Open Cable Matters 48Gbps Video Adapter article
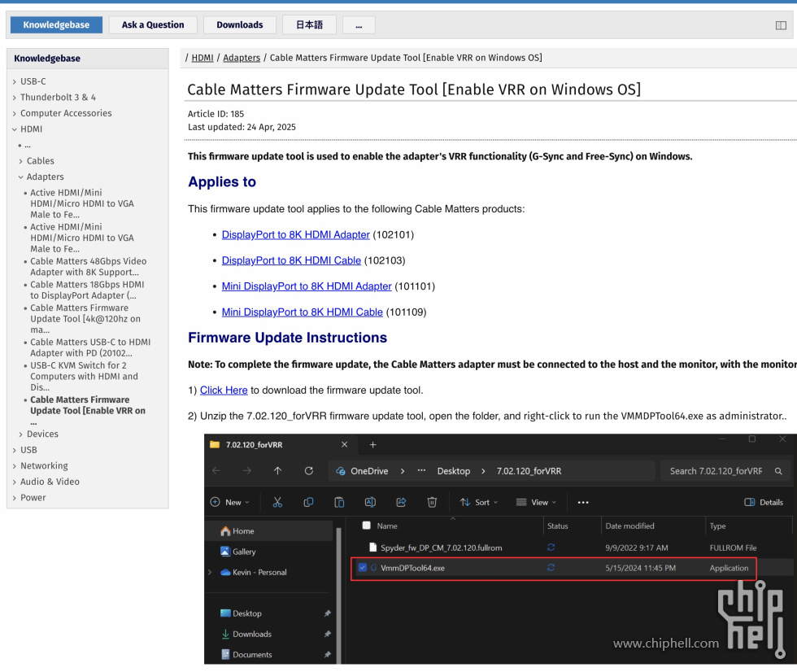The height and width of the screenshot is (672, 797). 88,266
